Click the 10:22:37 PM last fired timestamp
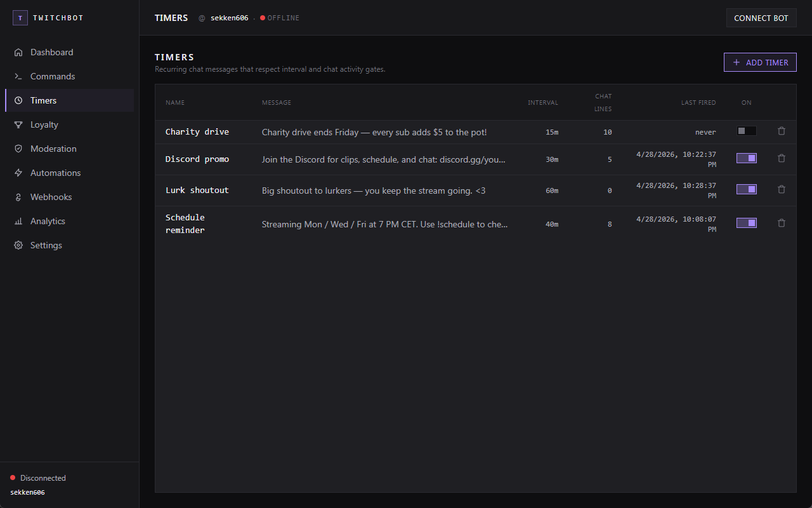Screen dimensions: 812x508 coord(676,159)
